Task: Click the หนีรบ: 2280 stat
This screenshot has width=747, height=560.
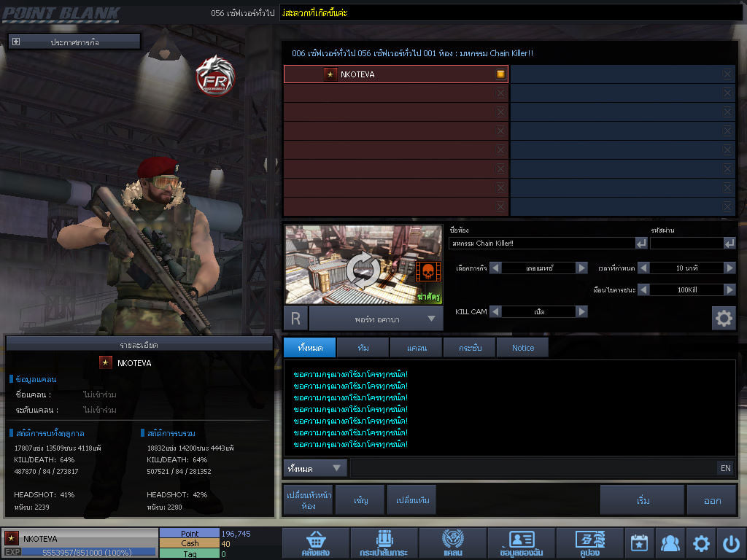Action: pyautogui.click(x=164, y=507)
